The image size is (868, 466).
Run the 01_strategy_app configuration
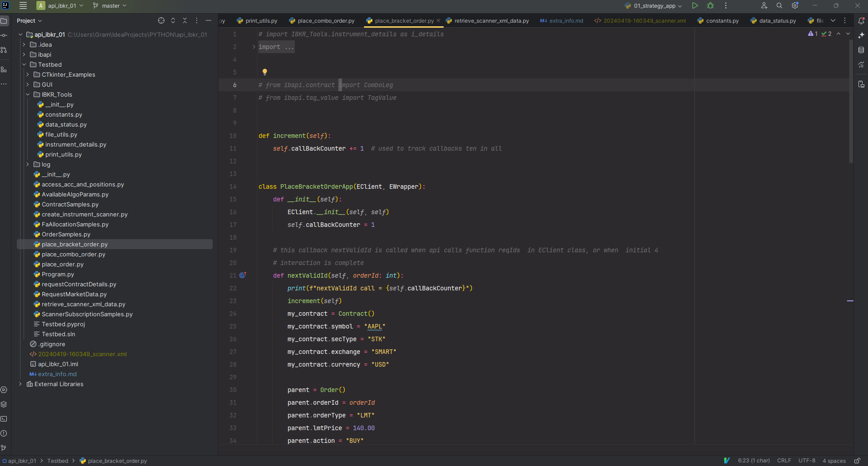694,5
